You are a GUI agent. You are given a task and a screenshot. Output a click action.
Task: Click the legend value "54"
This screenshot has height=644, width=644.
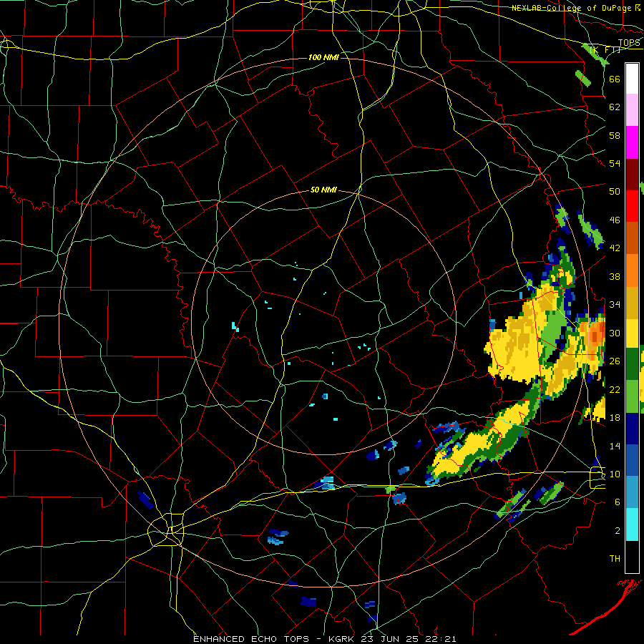615,163
